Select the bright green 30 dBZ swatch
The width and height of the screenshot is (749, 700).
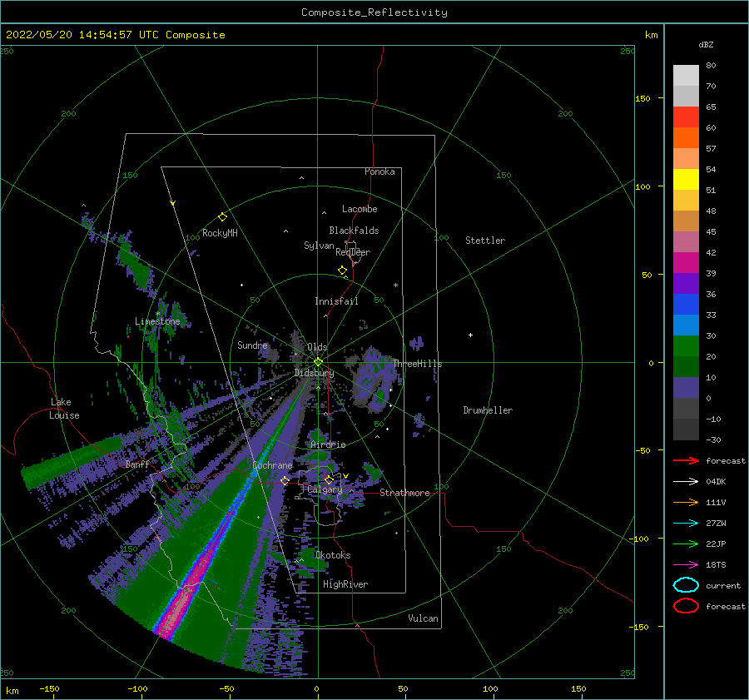pyautogui.click(x=686, y=345)
